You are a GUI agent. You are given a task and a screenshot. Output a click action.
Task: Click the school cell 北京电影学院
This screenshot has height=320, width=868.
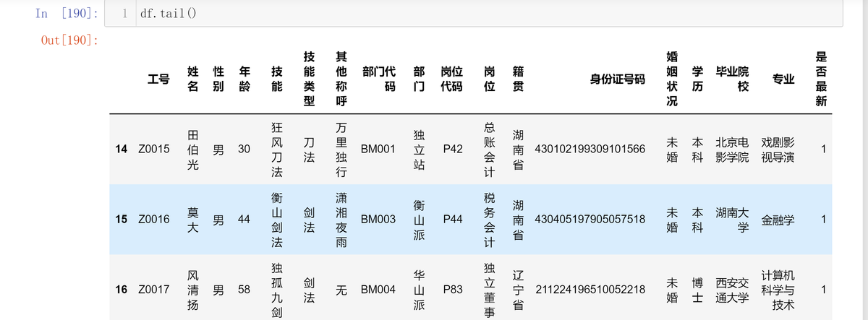point(733,150)
